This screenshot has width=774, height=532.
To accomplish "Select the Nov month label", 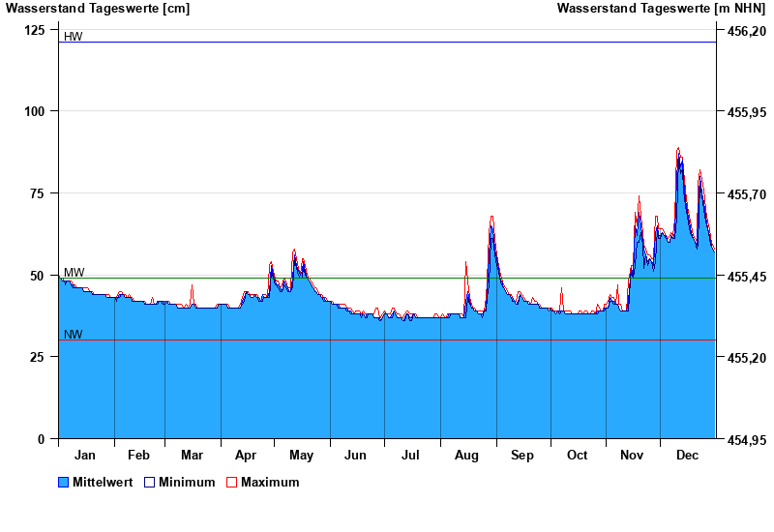I will point(632,455).
